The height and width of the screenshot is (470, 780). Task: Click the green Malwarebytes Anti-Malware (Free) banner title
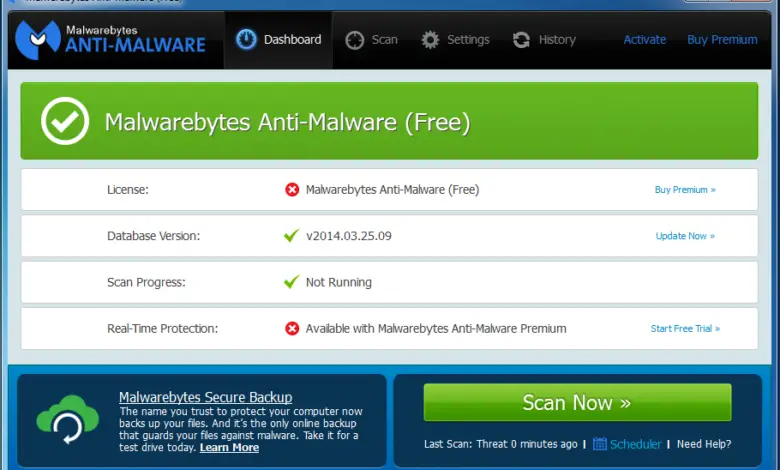coord(288,122)
